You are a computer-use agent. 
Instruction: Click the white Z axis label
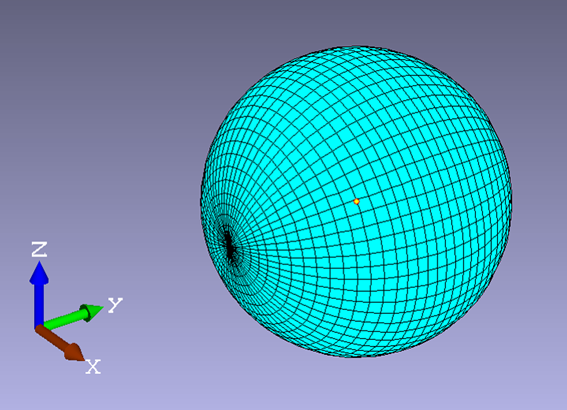pos(39,249)
